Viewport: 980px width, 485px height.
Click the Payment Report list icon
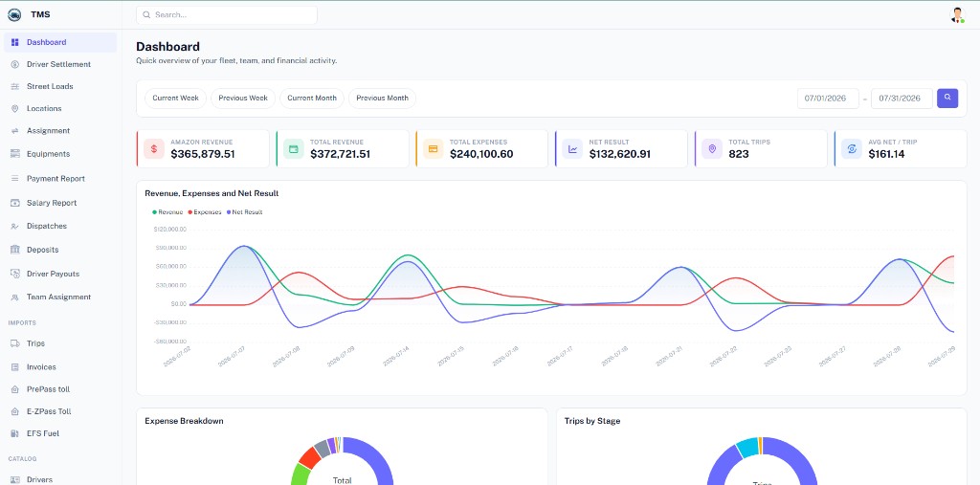point(15,179)
